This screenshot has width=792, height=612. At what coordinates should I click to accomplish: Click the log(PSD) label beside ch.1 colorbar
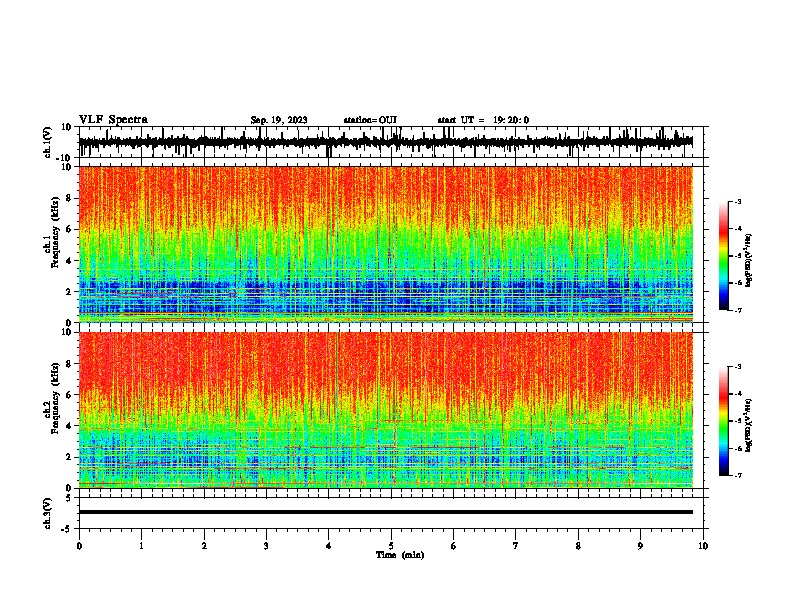pos(749,261)
